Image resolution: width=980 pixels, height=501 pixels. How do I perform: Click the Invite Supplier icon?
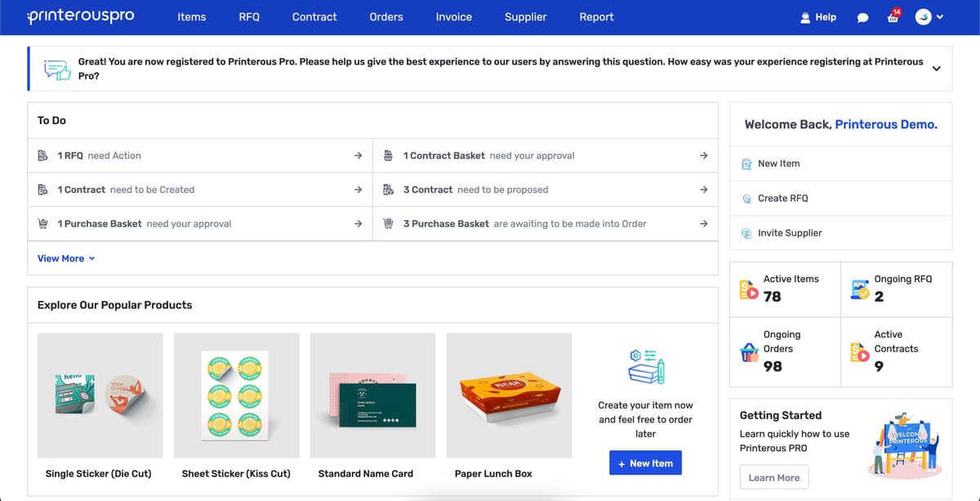pos(746,233)
